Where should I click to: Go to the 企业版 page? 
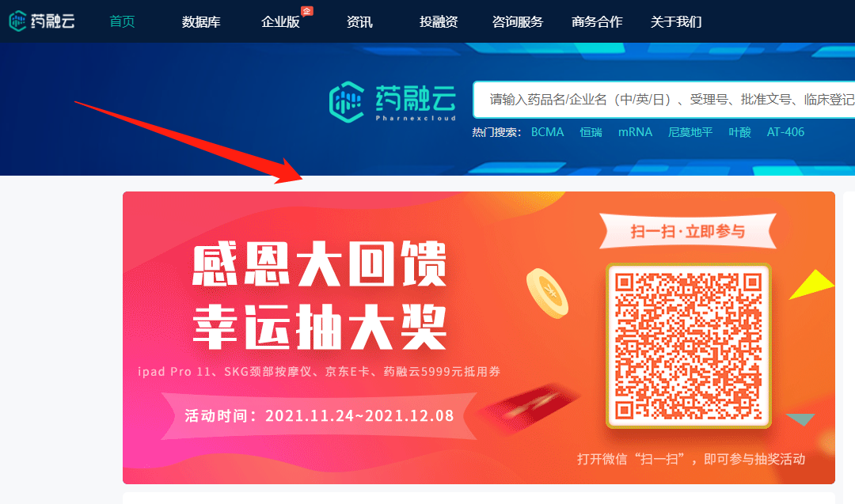[280, 22]
